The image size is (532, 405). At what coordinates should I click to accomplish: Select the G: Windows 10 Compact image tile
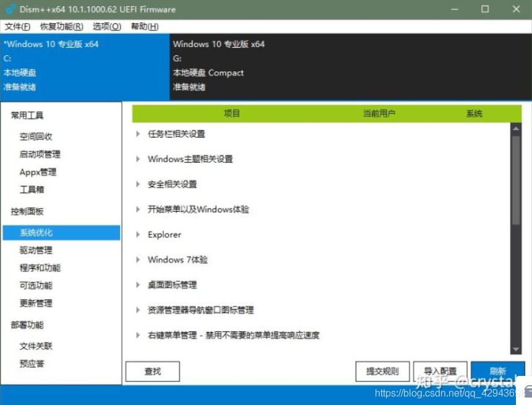351,67
